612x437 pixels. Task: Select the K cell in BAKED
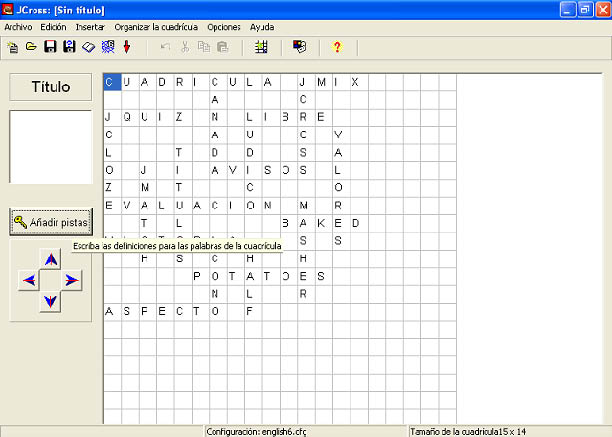tap(324, 223)
